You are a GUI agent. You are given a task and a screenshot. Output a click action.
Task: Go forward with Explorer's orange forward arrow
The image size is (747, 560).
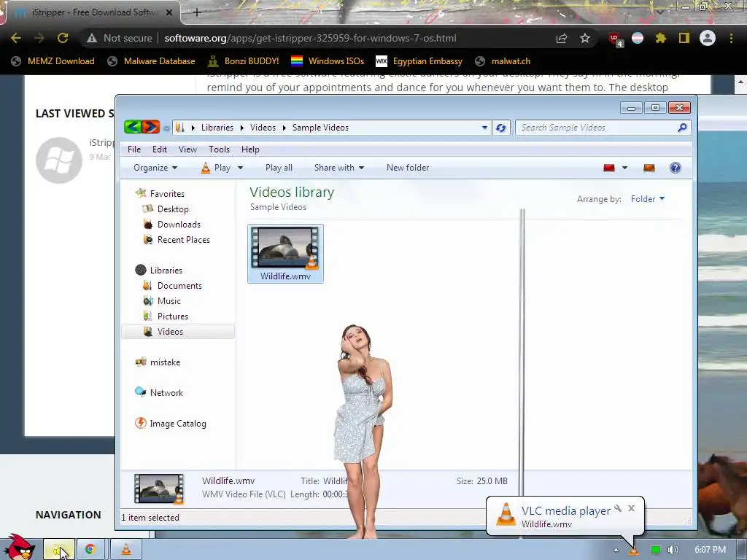[150, 127]
